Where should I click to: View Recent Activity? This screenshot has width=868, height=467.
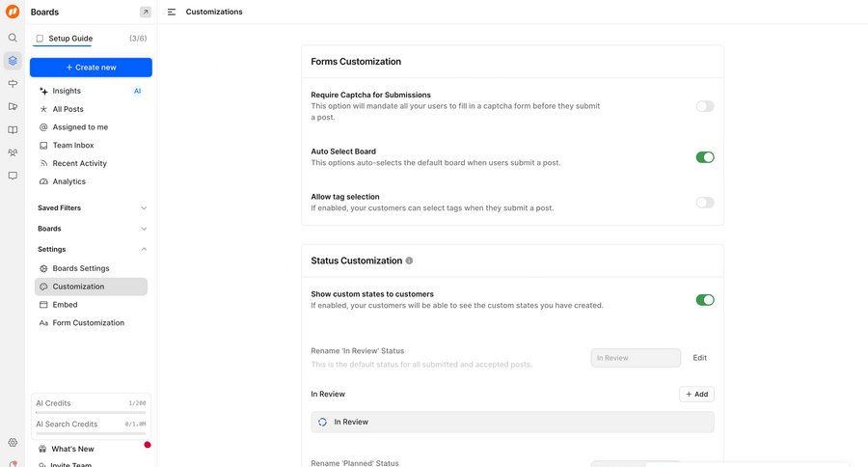91,163
